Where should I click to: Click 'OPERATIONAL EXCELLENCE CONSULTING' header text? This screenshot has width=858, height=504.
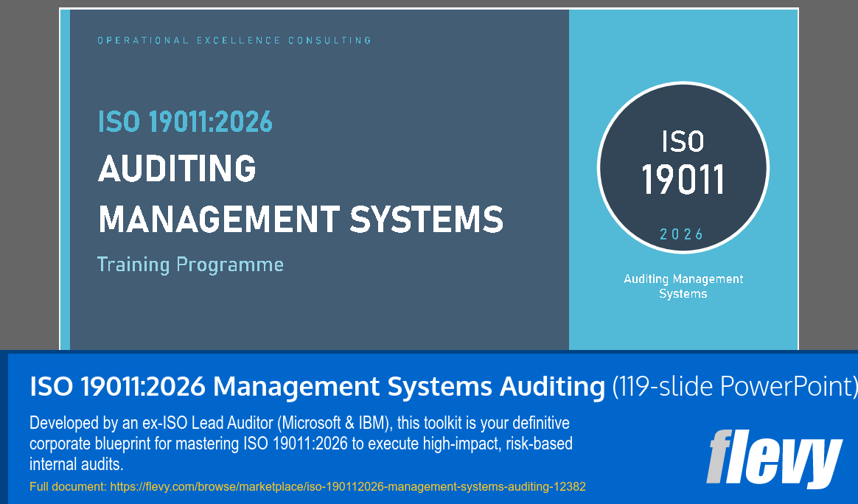click(234, 41)
